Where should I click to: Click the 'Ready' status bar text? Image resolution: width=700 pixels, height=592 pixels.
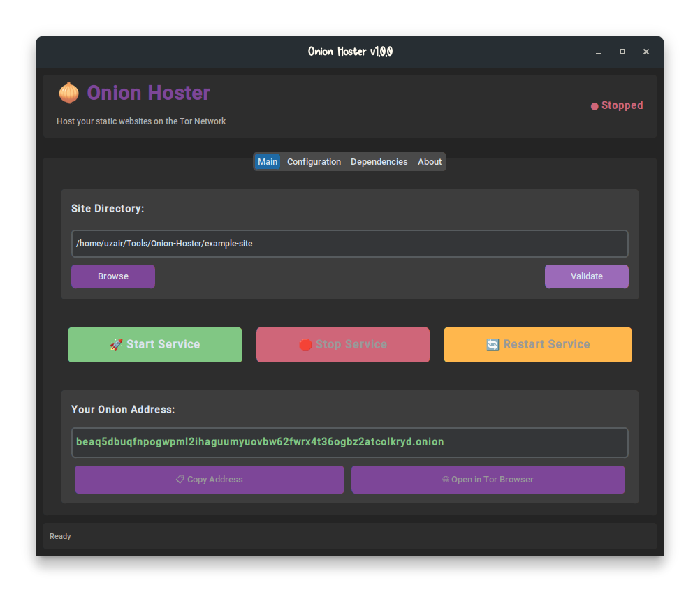(x=60, y=536)
